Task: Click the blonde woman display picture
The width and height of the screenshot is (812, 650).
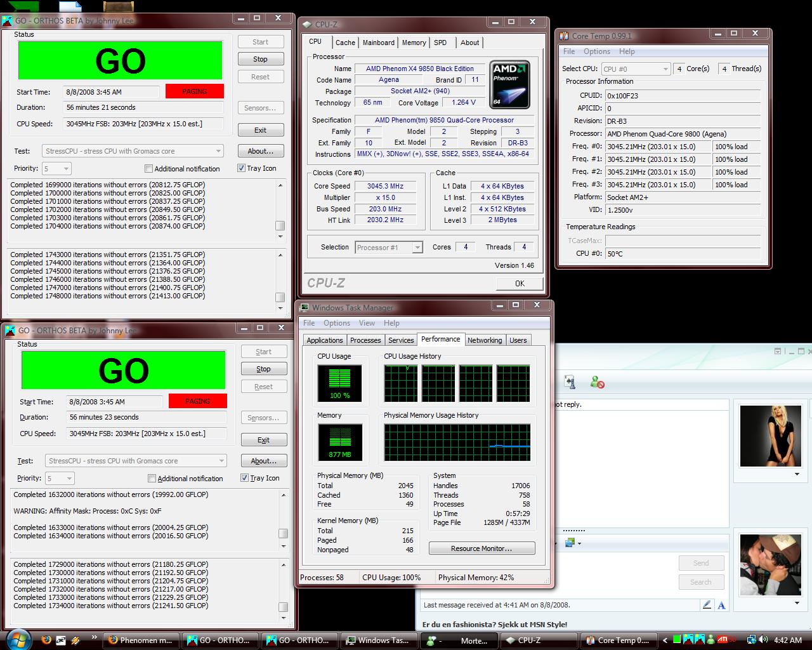Action: click(x=770, y=436)
